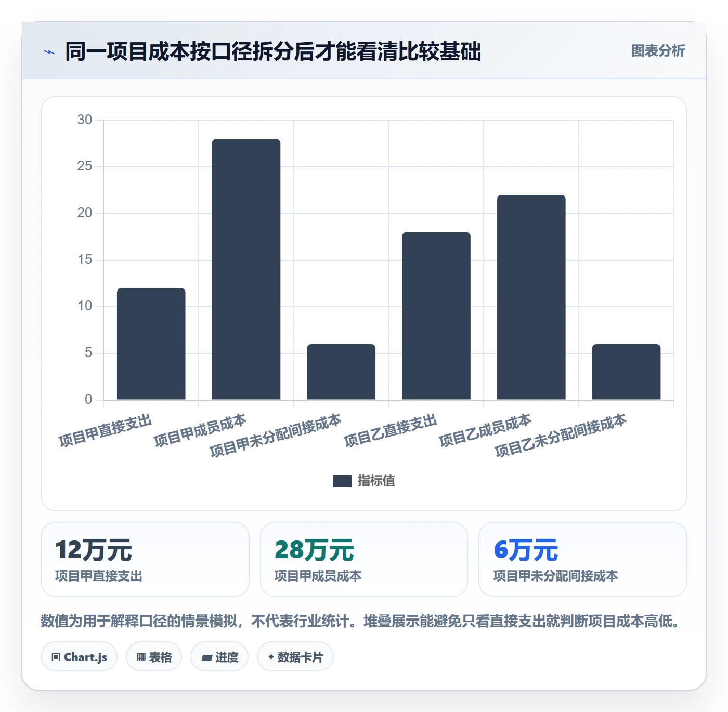
Task: Click the x-axis label 项目甲成员成本
Action: 200,431
